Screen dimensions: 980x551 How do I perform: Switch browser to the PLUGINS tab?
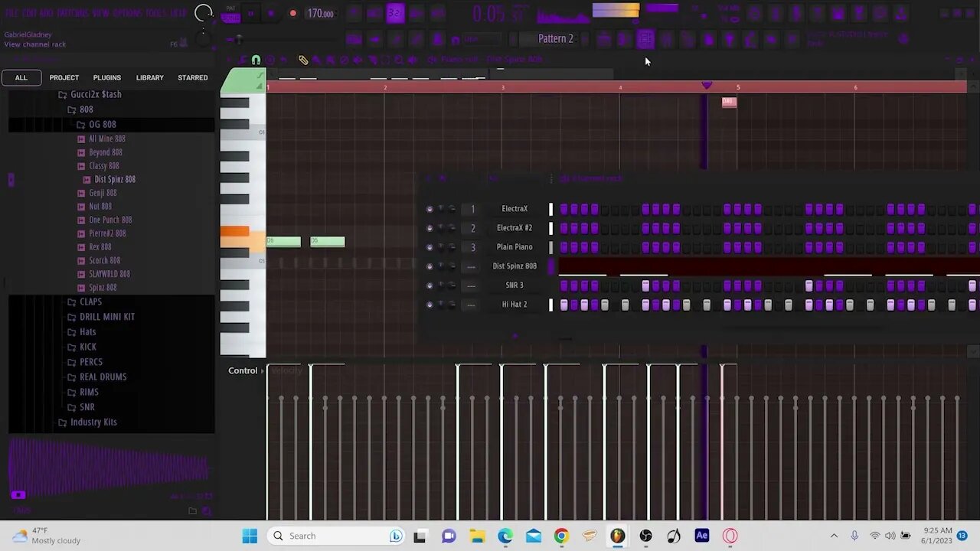click(x=107, y=77)
